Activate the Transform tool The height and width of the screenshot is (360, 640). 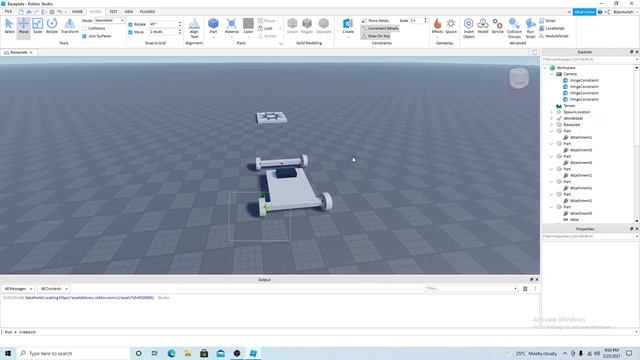point(69,27)
